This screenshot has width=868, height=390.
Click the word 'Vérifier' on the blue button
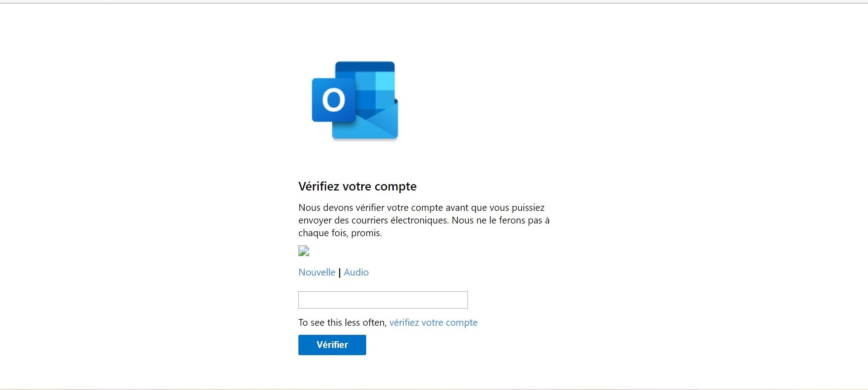(x=332, y=345)
